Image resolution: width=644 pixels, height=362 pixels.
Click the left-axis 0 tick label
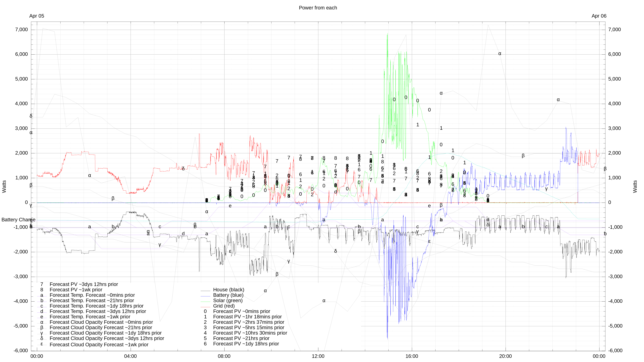(27, 202)
